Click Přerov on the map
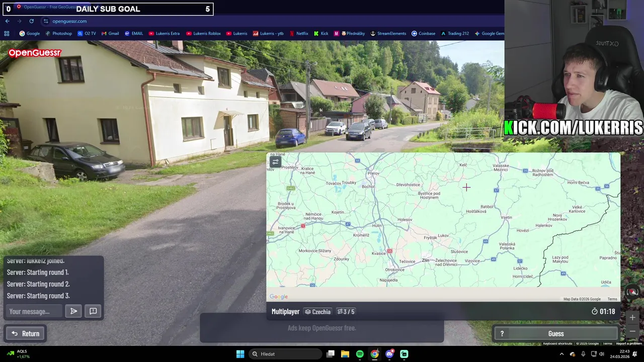The image size is (644, 362). (373, 173)
